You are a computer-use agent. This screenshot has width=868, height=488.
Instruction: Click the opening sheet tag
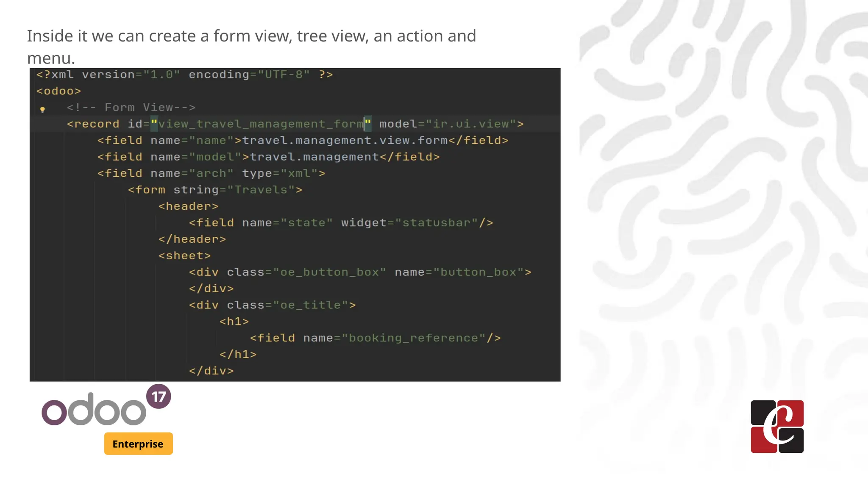tap(184, 256)
